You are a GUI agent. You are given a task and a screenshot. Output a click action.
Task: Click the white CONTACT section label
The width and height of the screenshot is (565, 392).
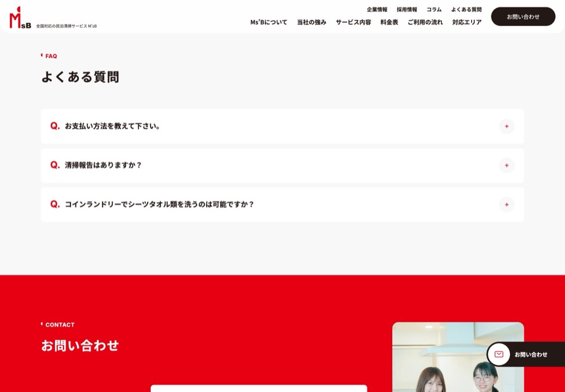click(x=60, y=325)
